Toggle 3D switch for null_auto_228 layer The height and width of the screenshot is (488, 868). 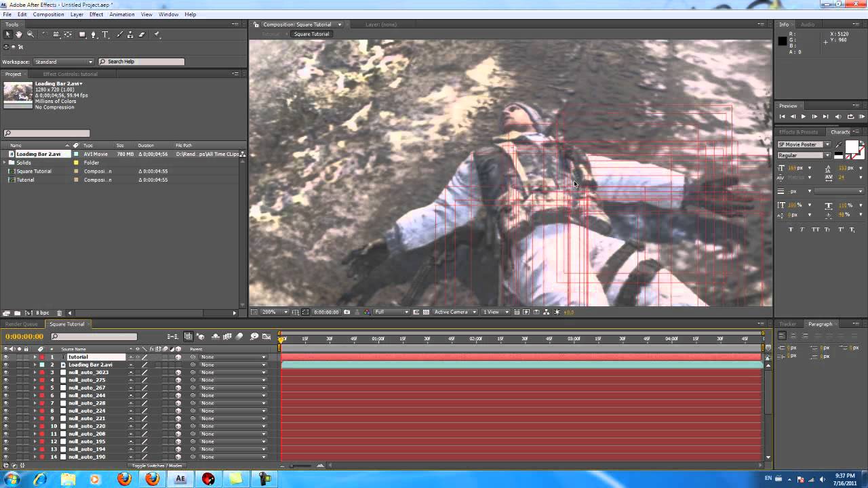click(x=178, y=403)
